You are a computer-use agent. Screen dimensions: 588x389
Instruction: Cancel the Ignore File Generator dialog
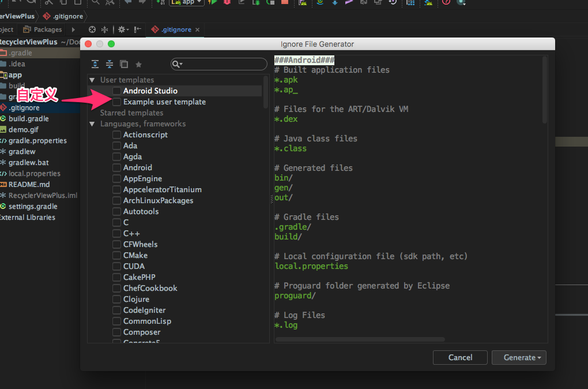[459, 357]
